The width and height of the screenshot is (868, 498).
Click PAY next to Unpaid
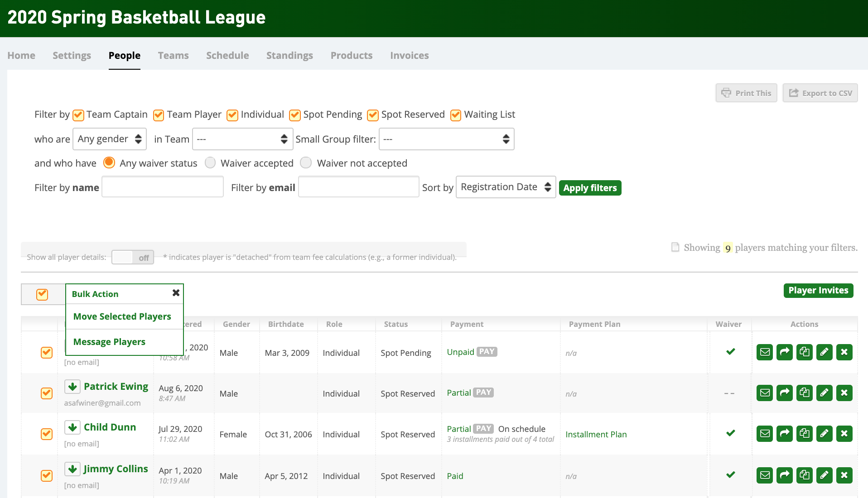[487, 352]
